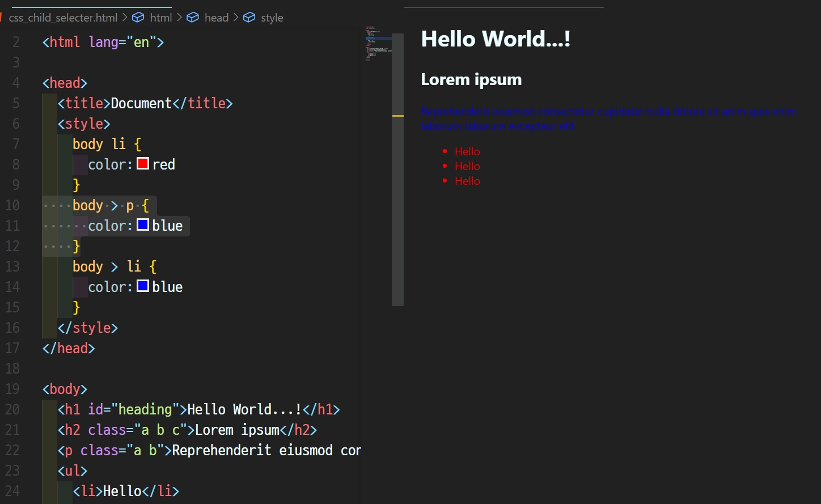Click the 'body > li {' selector line

(x=115, y=266)
